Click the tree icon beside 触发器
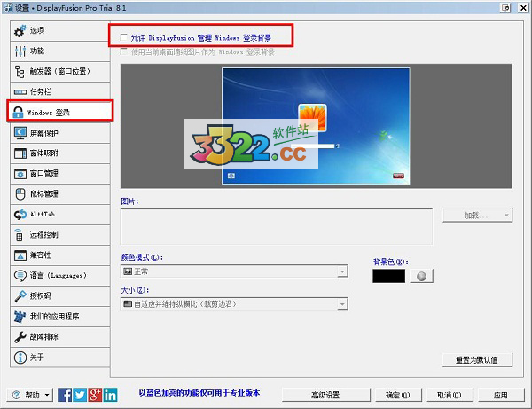This screenshot has height=409, width=532. (x=20, y=72)
